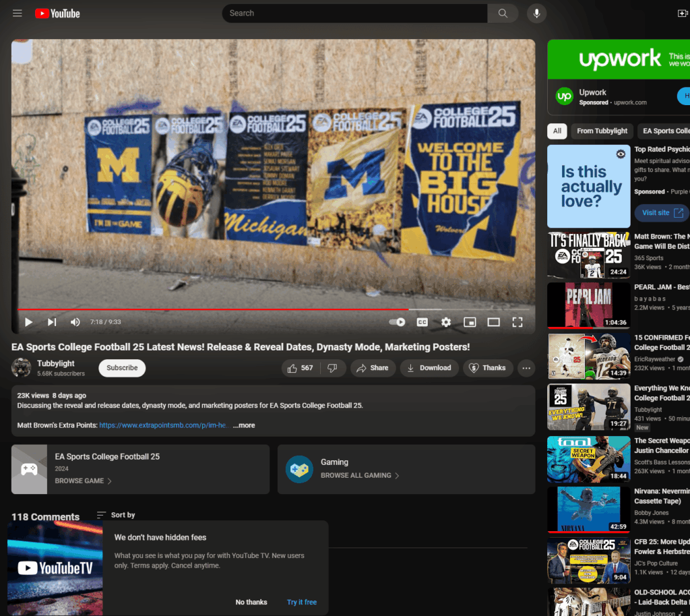Select the From Tubbylight filter chip
This screenshot has width=690, height=616.
coord(602,131)
